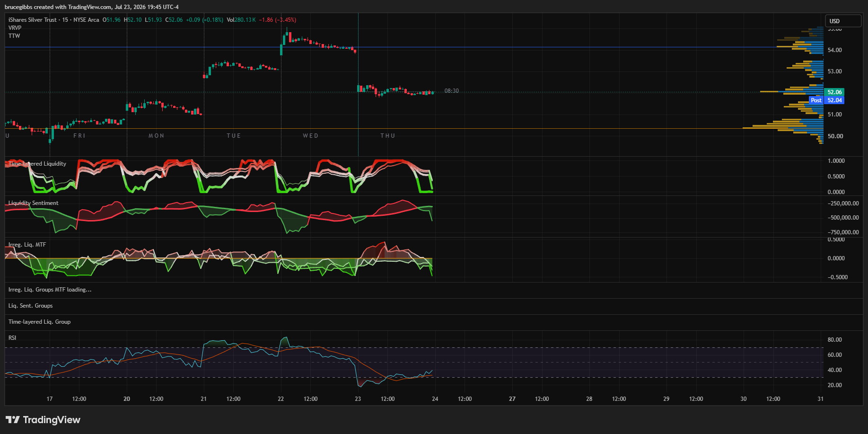This screenshot has height=434, width=868.
Task: Click date 29 on the time axis
Action: click(x=666, y=399)
